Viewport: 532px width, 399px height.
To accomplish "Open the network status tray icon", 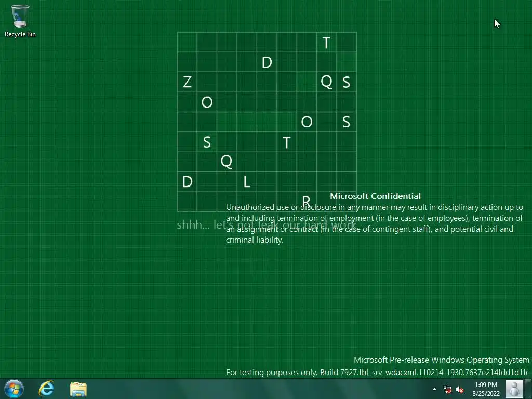I will coord(447,389).
